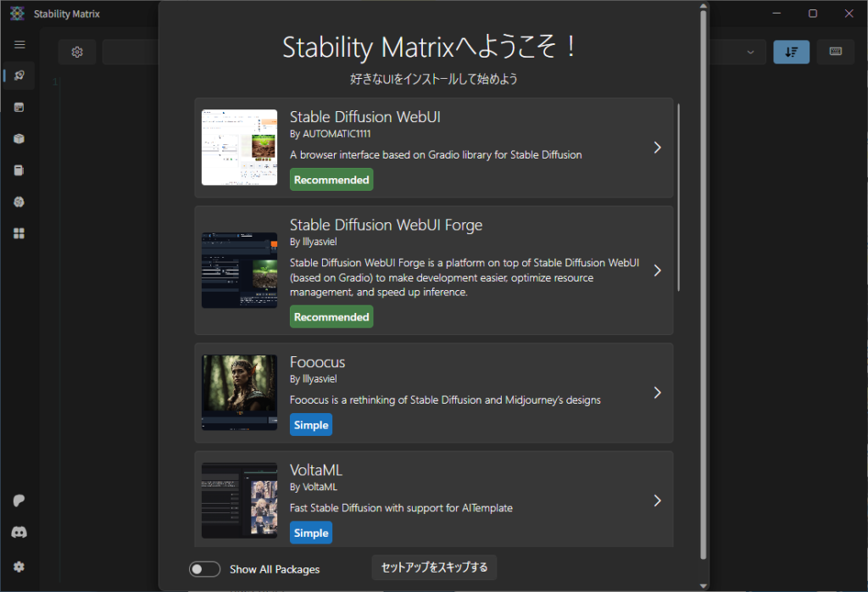Viewport: 868px width, 592px height.
Task: Click the Stability Matrixへようこそ heading
Action: (x=430, y=47)
